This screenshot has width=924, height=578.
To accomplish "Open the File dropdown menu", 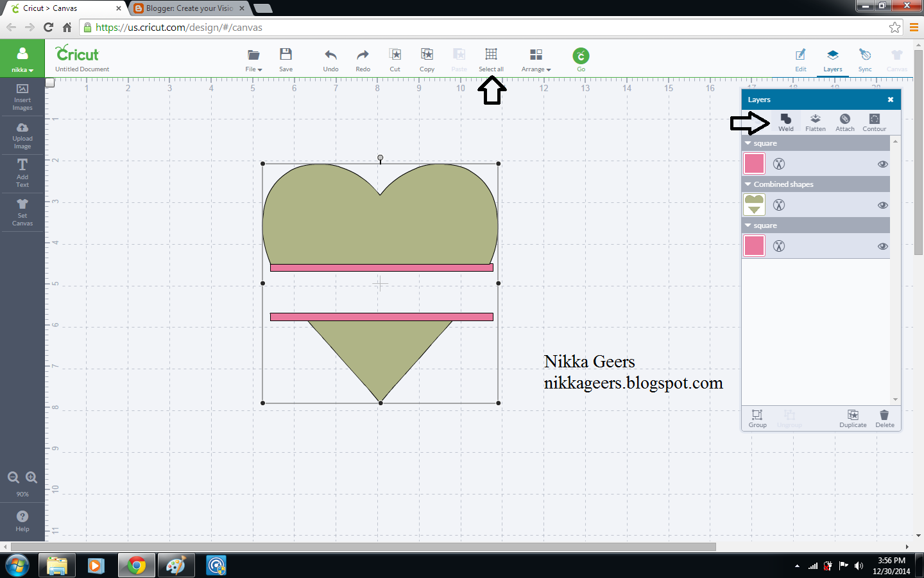I will [253, 60].
